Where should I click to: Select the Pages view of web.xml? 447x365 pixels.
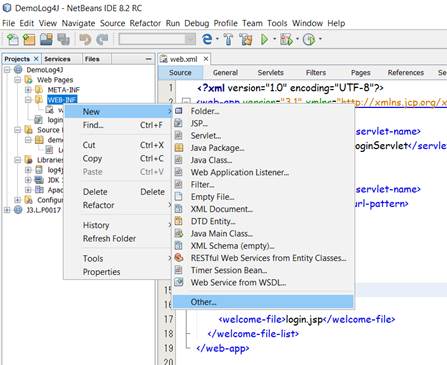(x=361, y=73)
